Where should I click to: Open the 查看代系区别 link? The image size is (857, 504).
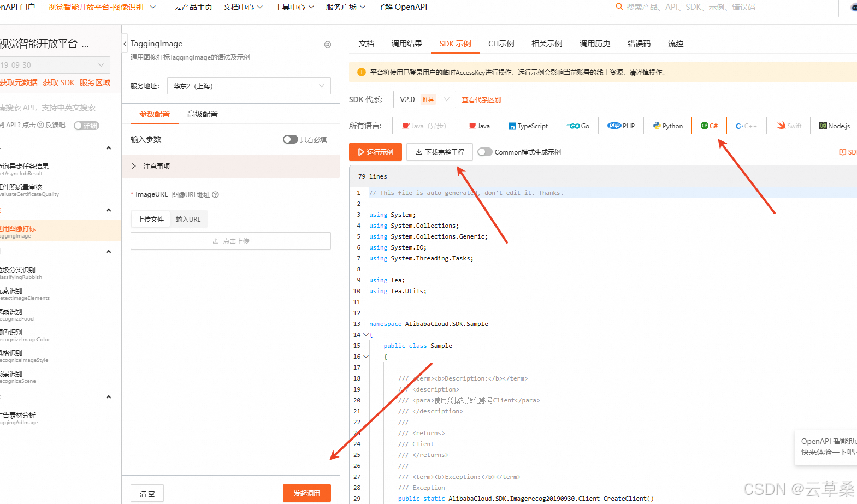click(x=481, y=99)
